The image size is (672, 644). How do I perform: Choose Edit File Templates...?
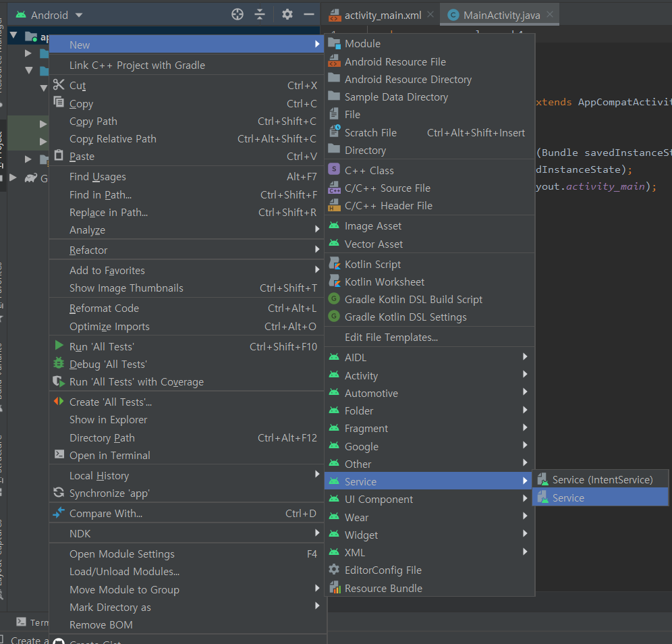coord(429,338)
